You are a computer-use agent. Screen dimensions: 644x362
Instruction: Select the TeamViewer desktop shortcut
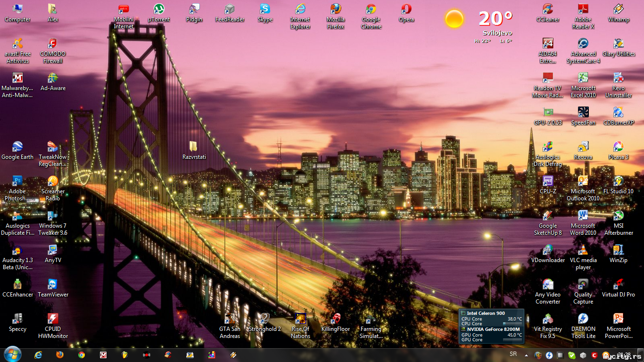tap(53, 288)
